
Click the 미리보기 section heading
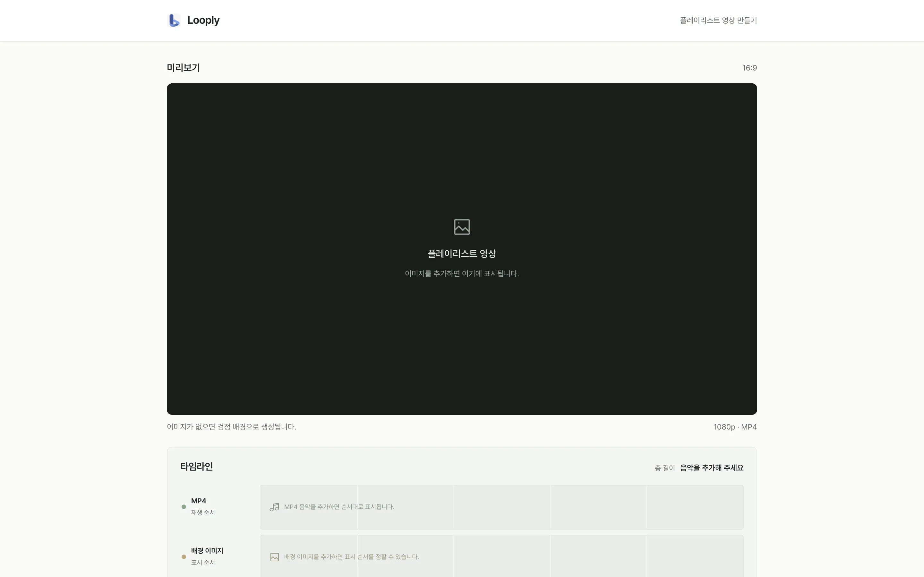coord(183,68)
